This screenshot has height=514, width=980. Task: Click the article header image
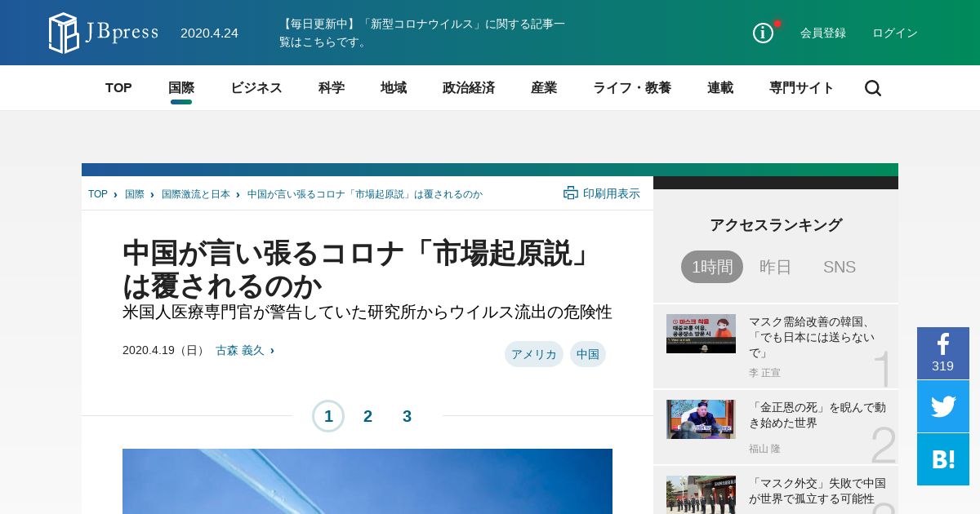[367, 481]
